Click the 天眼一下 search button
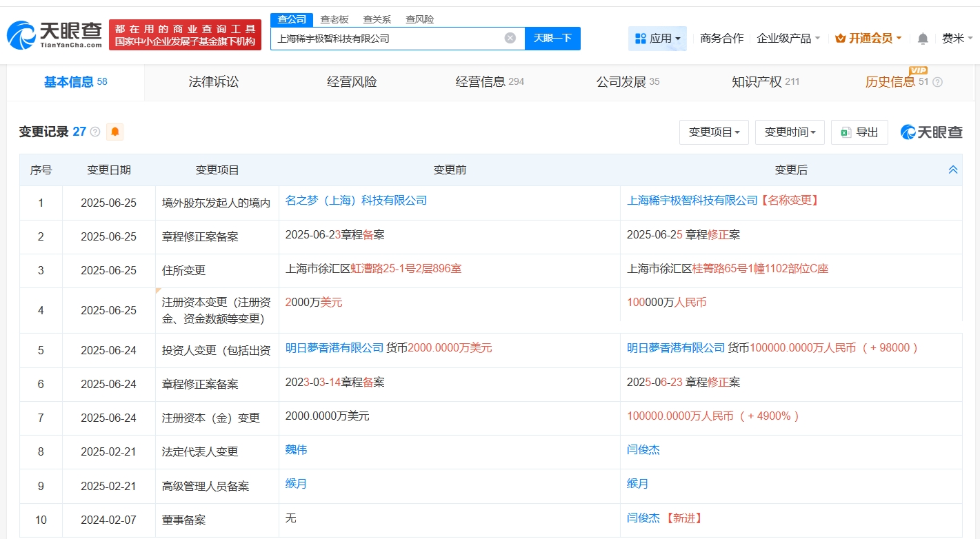 tap(552, 38)
